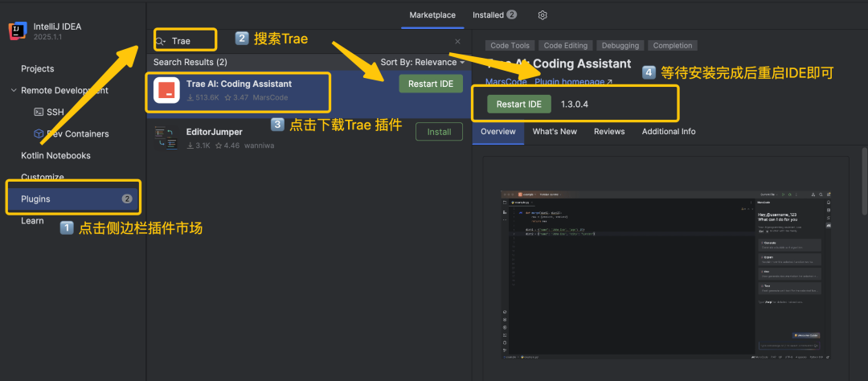Open the Plugin homepage link

(x=574, y=82)
